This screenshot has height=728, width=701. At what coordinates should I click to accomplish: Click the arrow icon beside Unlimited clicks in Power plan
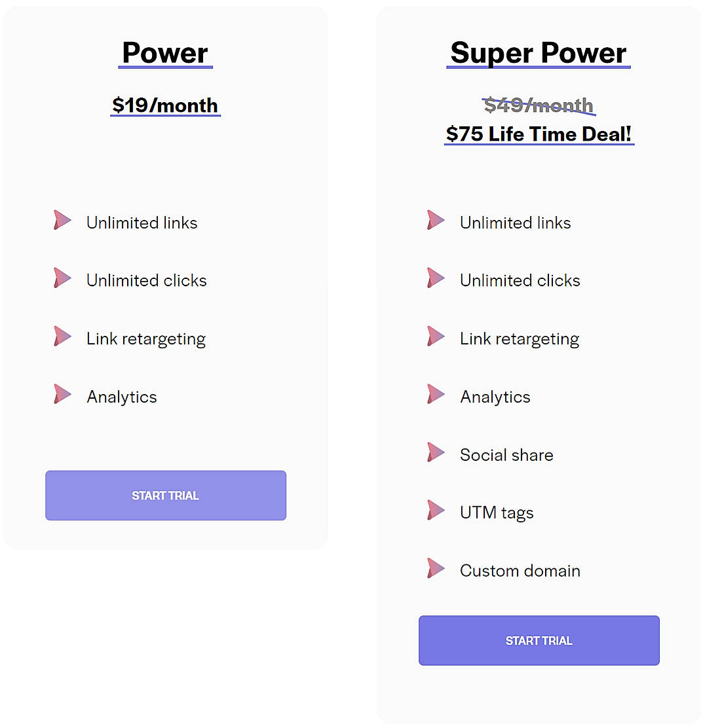[x=62, y=278]
